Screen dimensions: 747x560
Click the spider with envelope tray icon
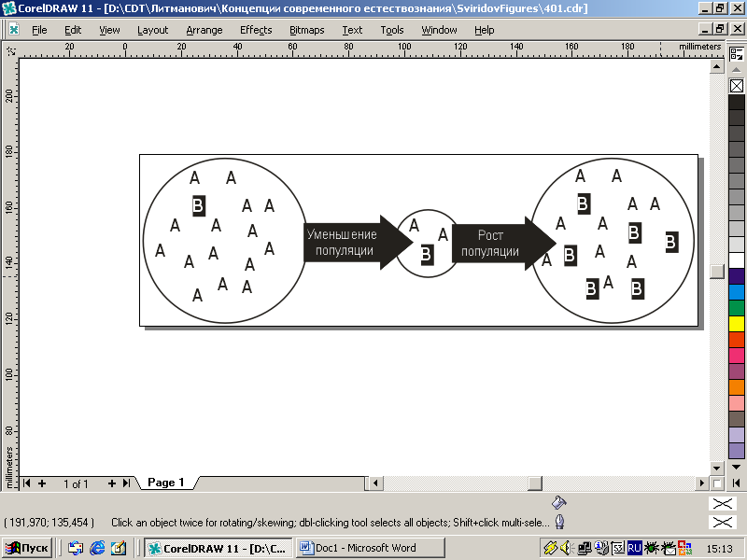coord(669,548)
